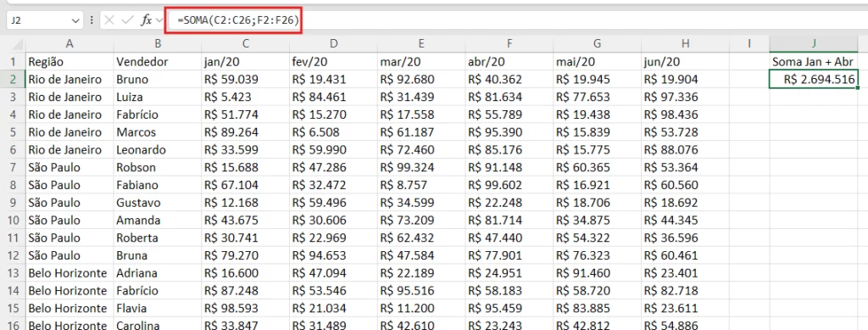Image resolution: width=868 pixels, height=330 pixels.
Task: Select row 7 header
Action: 14,167
